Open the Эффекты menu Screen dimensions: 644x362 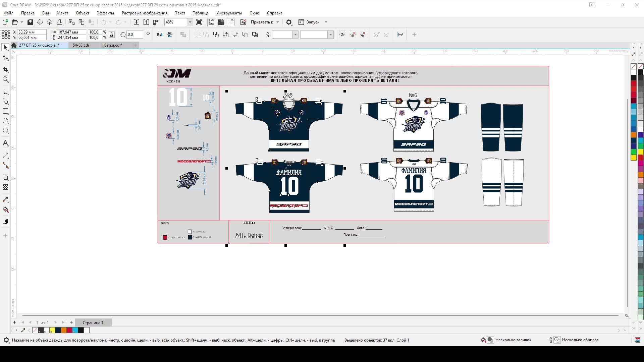(105, 13)
